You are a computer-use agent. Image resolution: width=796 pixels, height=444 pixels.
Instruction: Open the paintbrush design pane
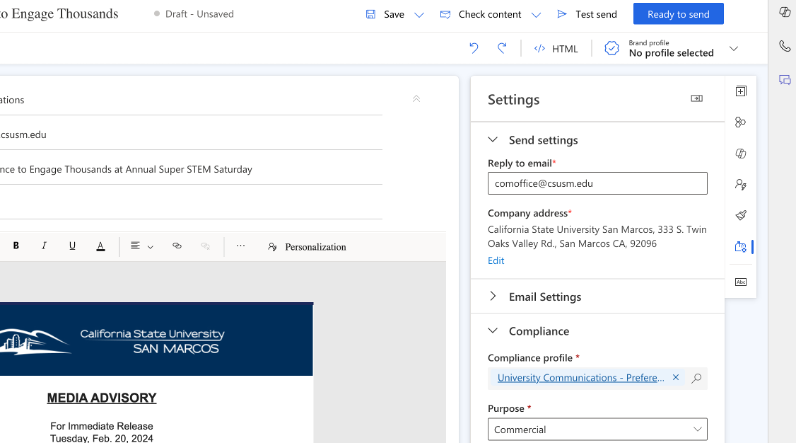tap(741, 215)
